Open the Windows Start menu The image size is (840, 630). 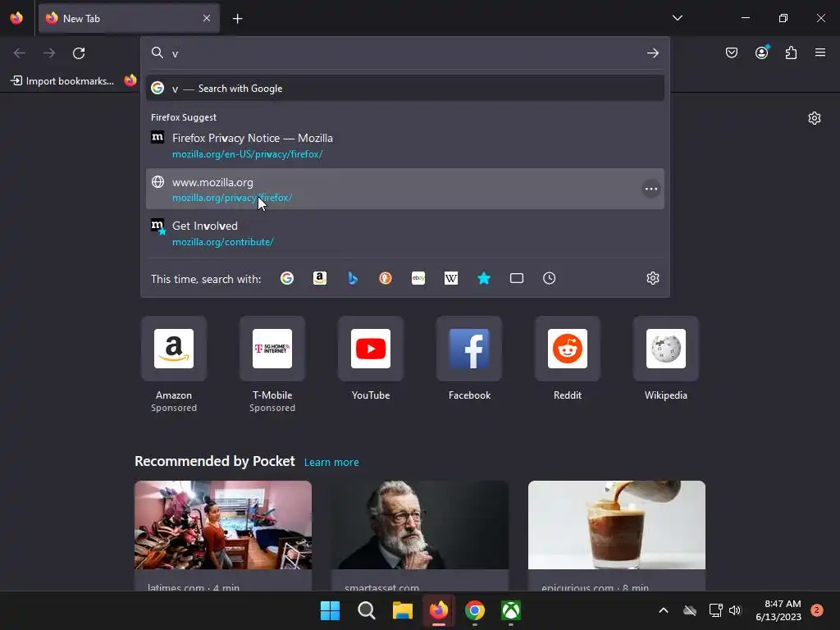[x=330, y=610]
